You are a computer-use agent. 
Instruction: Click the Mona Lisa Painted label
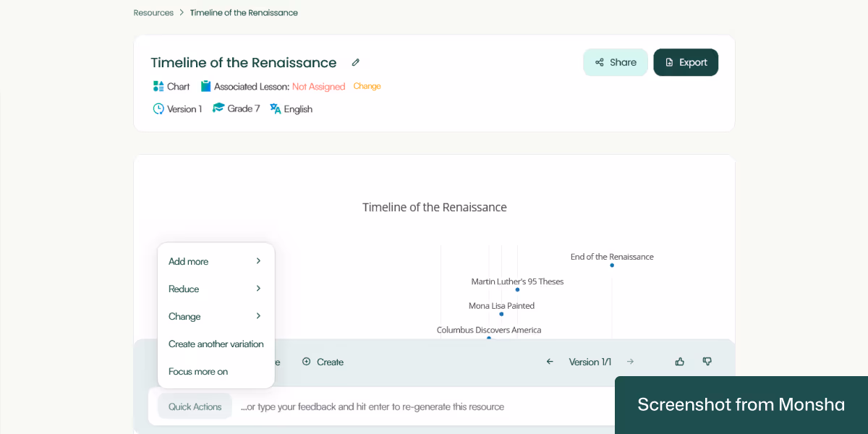501,306
